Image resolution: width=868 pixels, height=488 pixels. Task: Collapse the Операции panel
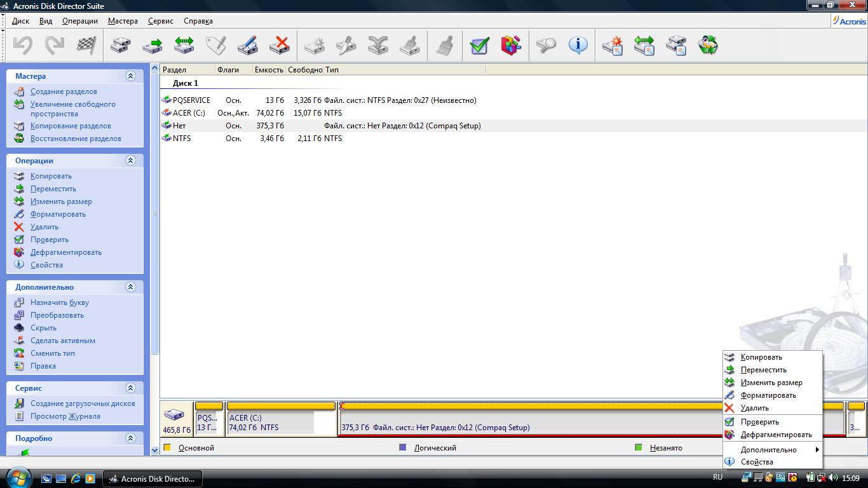tap(131, 160)
